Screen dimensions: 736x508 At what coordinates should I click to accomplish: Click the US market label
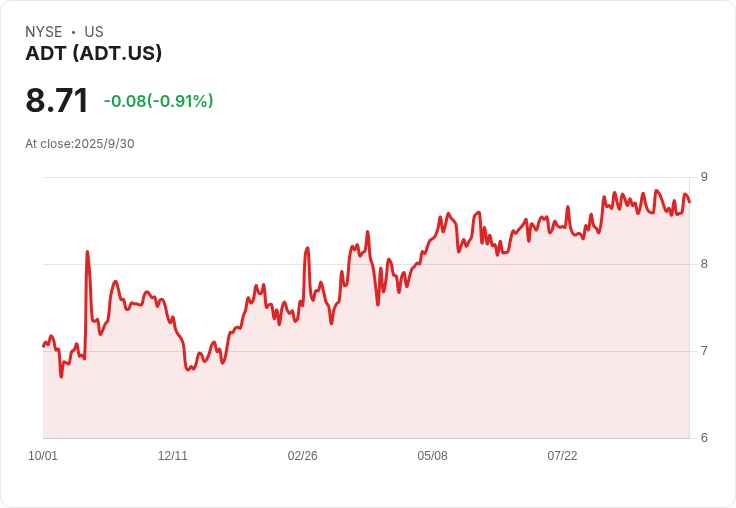point(94,32)
